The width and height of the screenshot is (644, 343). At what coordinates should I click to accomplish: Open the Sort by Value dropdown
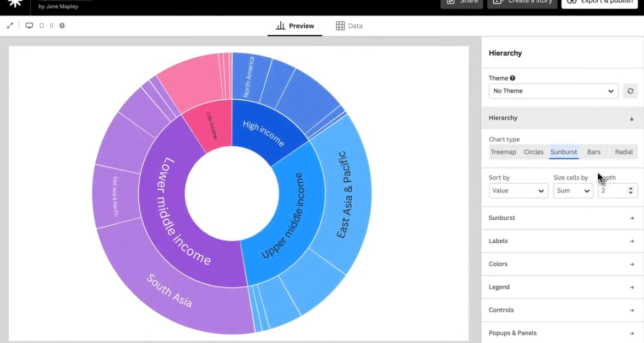(x=518, y=190)
